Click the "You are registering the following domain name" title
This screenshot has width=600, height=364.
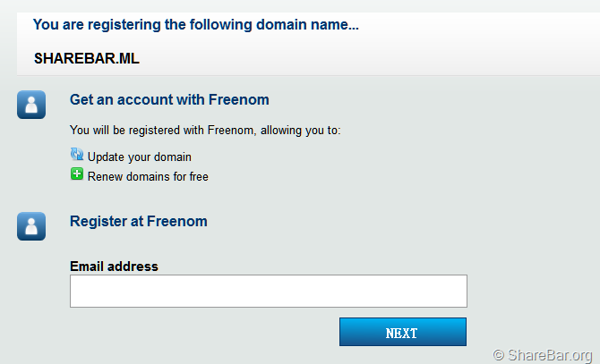coord(195,24)
